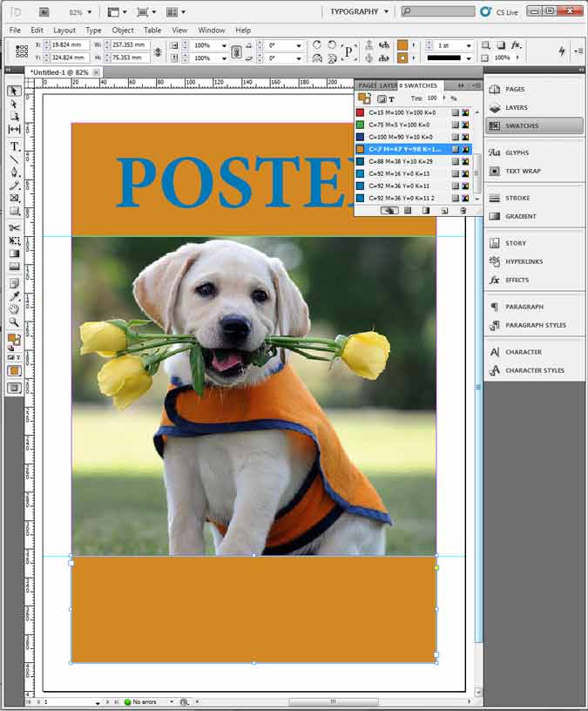This screenshot has width=588, height=711.
Task: Select the Type tool in the toolbox
Action: click(x=15, y=146)
